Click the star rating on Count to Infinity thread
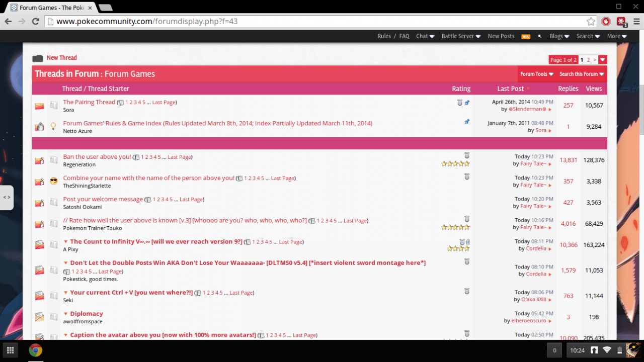This screenshot has height=362, width=644. tap(458, 248)
